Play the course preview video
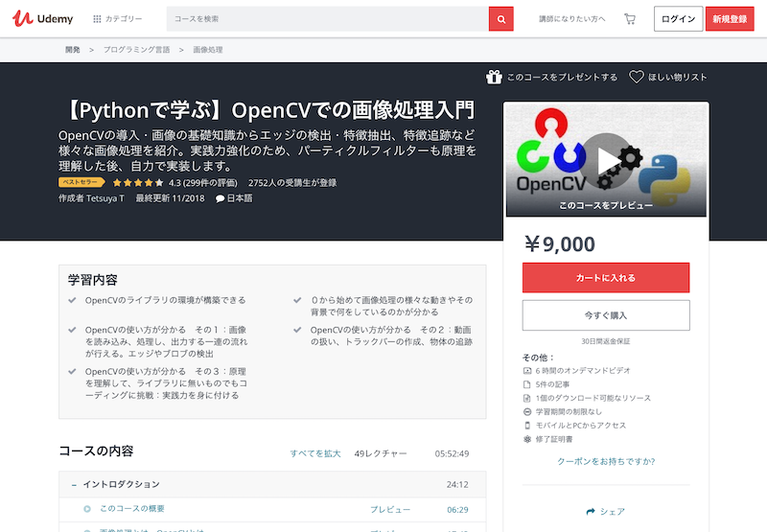The width and height of the screenshot is (767, 532). tap(607, 160)
